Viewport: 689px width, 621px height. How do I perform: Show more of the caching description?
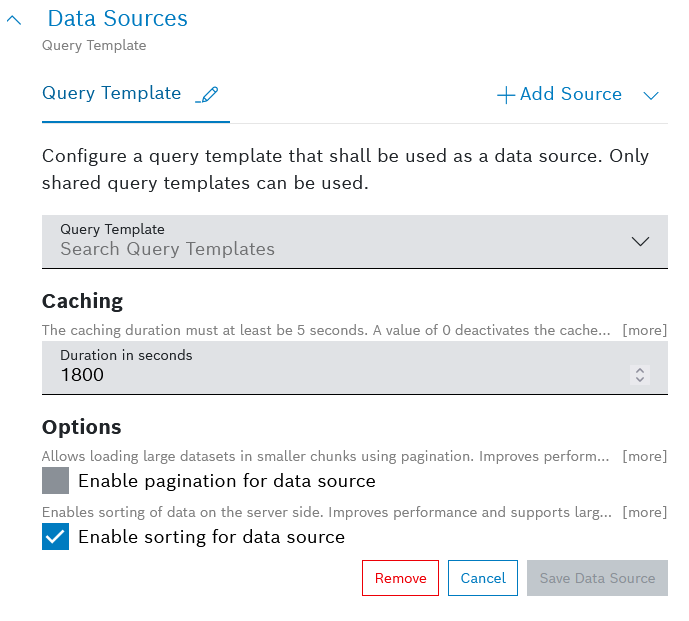(644, 330)
